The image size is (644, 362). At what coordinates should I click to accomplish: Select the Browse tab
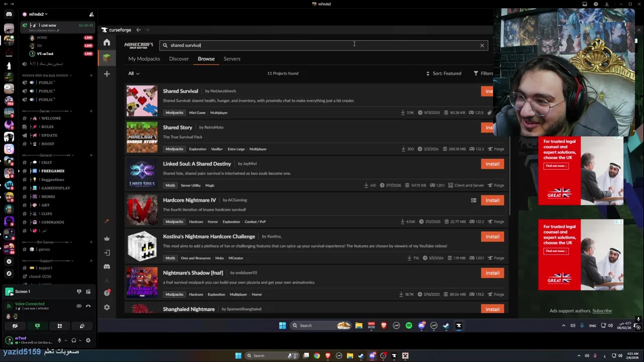pyautogui.click(x=206, y=59)
